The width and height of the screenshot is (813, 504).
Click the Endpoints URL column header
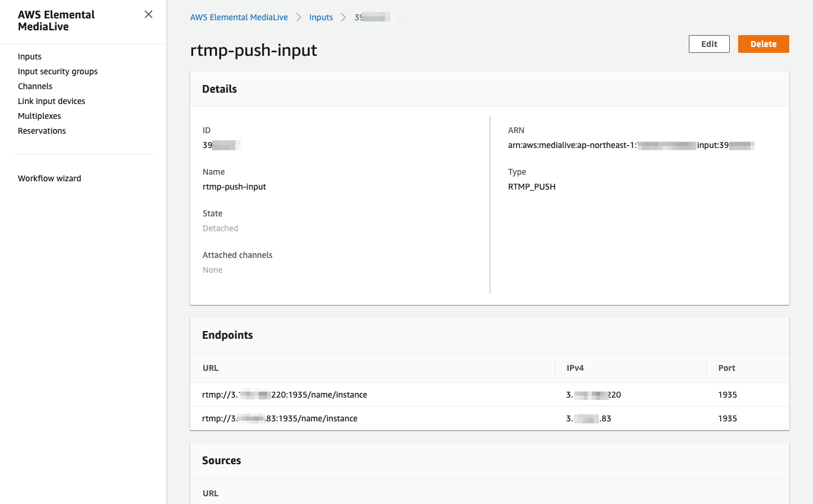coord(210,368)
